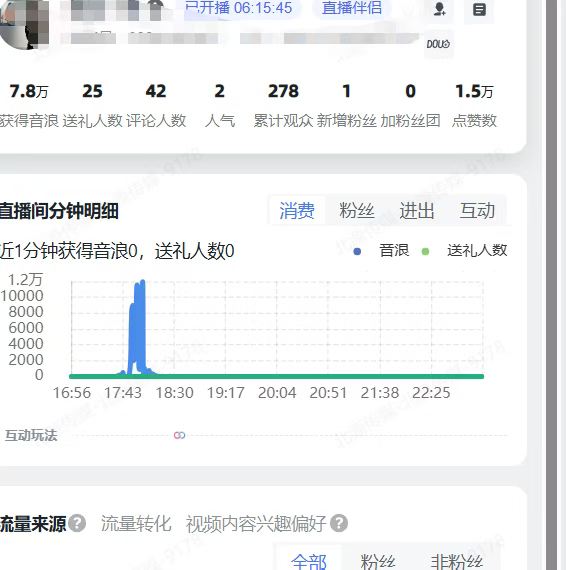Screen dimensions: 566x570
Task: Switch to the 互动 tab
Action: pyautogui.click(x=477, y=211)
